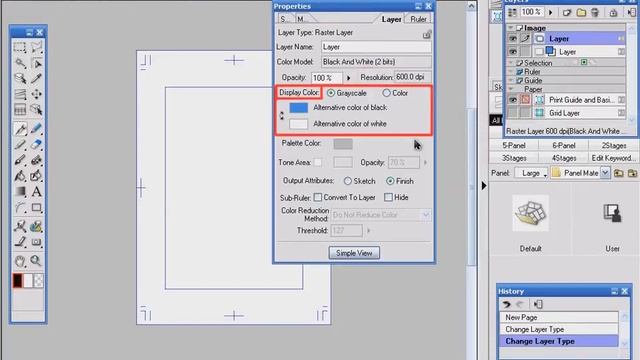Click layout icon left of 100% in Layers
The width and height of the screenshot is (640, 360).
pos(512,13)
